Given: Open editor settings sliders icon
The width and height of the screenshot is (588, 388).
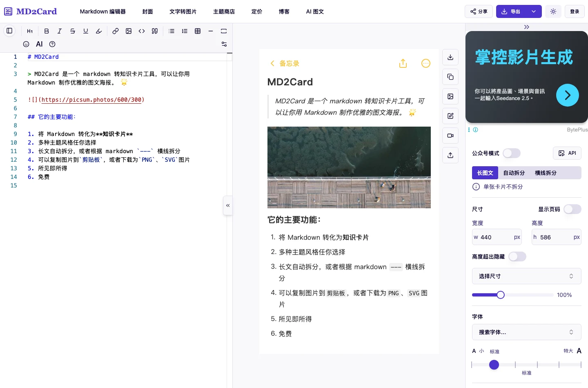Looking at the screenshot, I should tap(224, 44).
